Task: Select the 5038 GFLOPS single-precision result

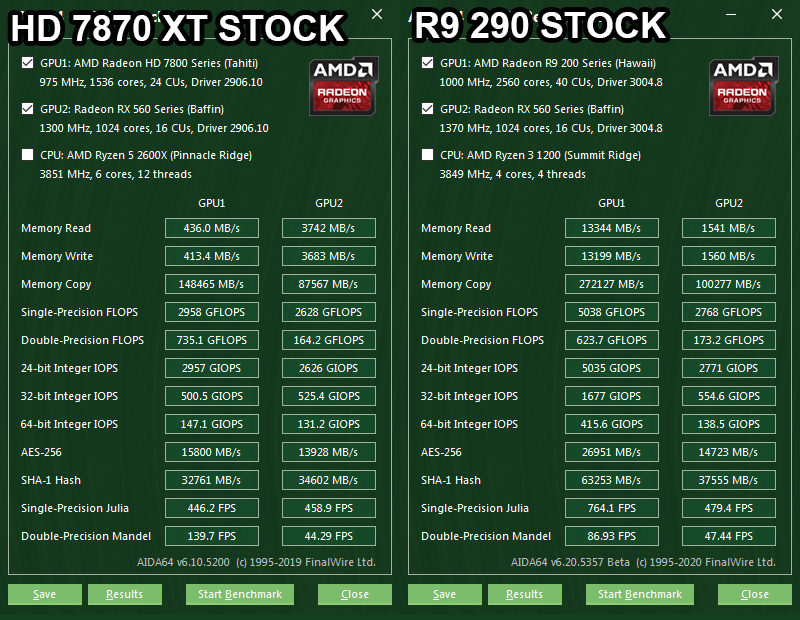Action: (x=612, y=312)
